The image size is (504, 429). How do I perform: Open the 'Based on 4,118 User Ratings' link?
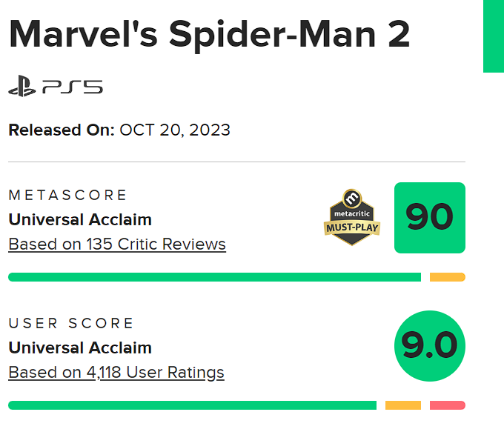point(116,372)
